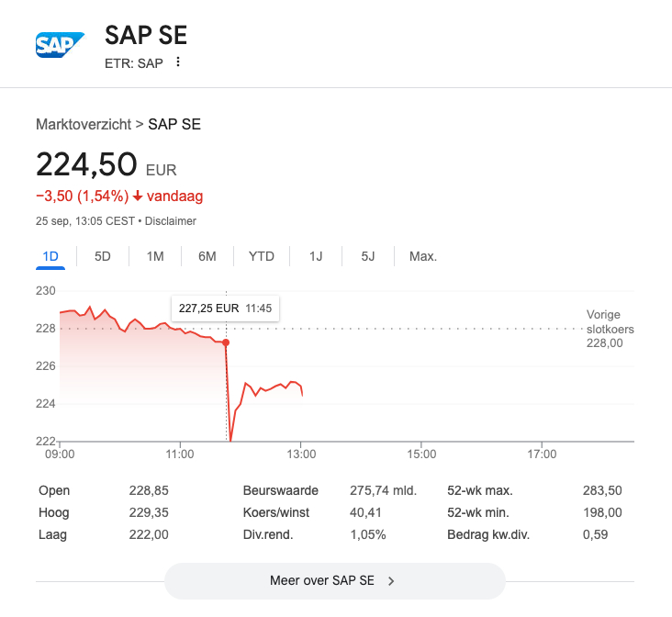Screen dimensions: 672x617
Task: Click the 224,50 current price value
Action: 86,165
